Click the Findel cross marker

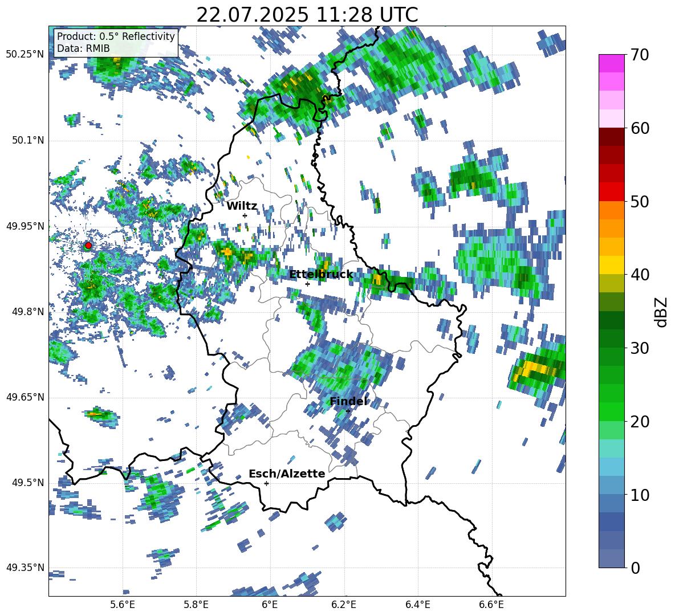click(348, 411)
